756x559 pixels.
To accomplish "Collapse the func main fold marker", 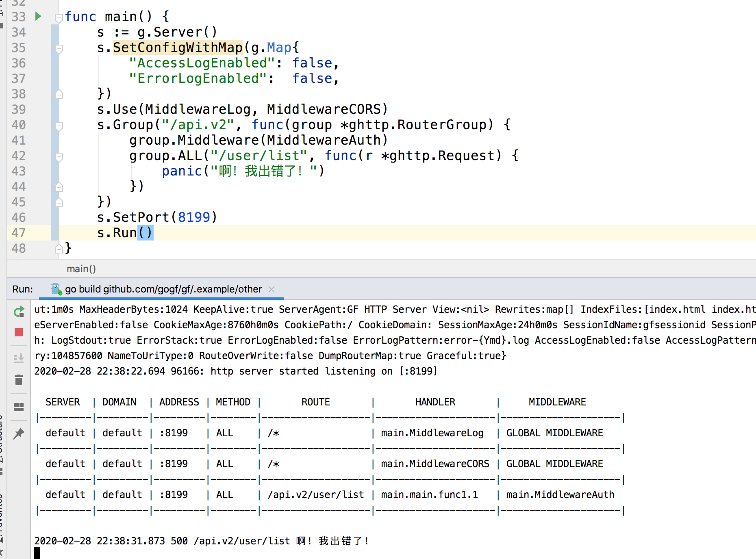I will [59, 17].
